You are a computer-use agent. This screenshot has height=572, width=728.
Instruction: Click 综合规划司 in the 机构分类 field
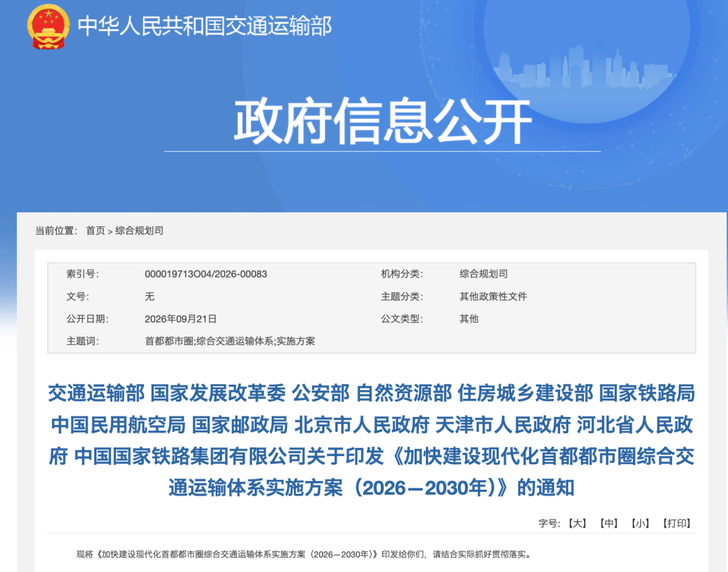pyautogui.click(x=483, y=274)
